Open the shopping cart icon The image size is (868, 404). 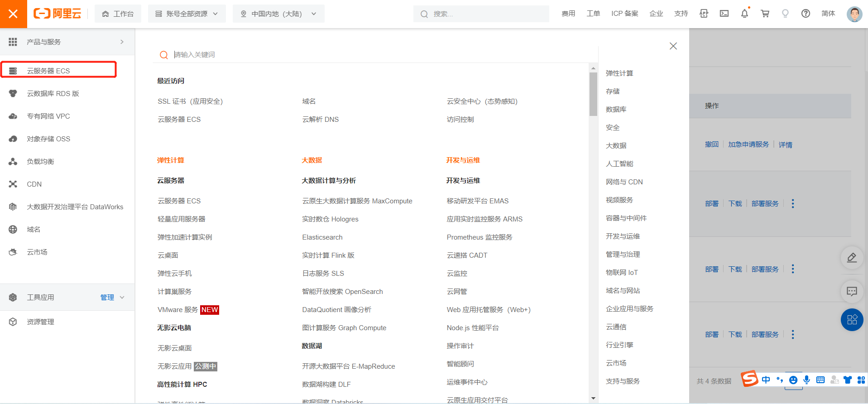click(x=765, y=14)
